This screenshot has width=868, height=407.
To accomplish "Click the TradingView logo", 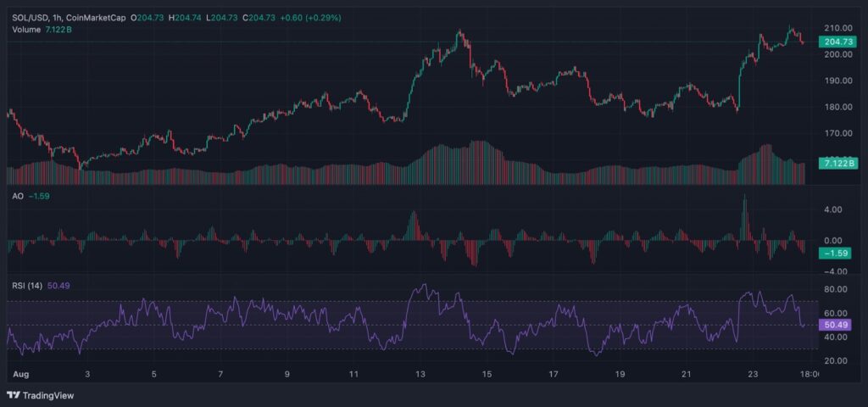I will click(41, 395).
